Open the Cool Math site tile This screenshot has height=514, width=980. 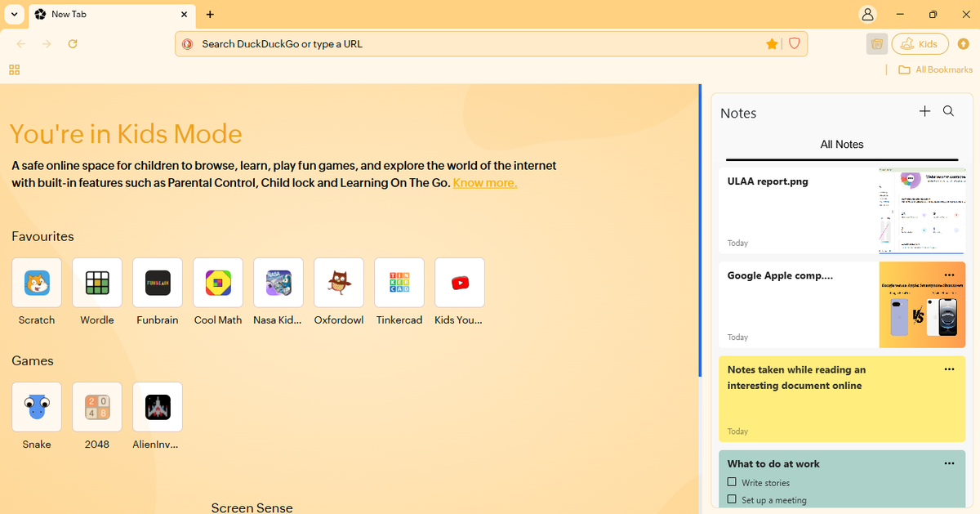tap(218, 283)
